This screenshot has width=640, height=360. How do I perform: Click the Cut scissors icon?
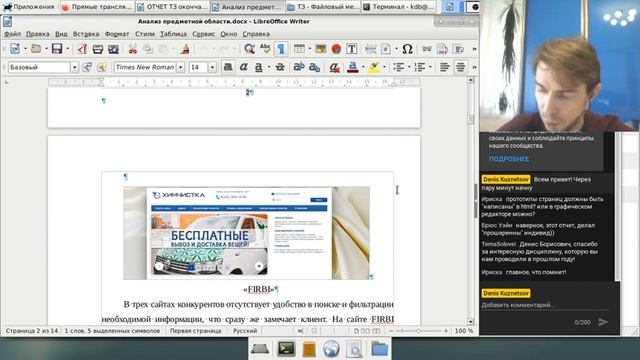(133, 49)
